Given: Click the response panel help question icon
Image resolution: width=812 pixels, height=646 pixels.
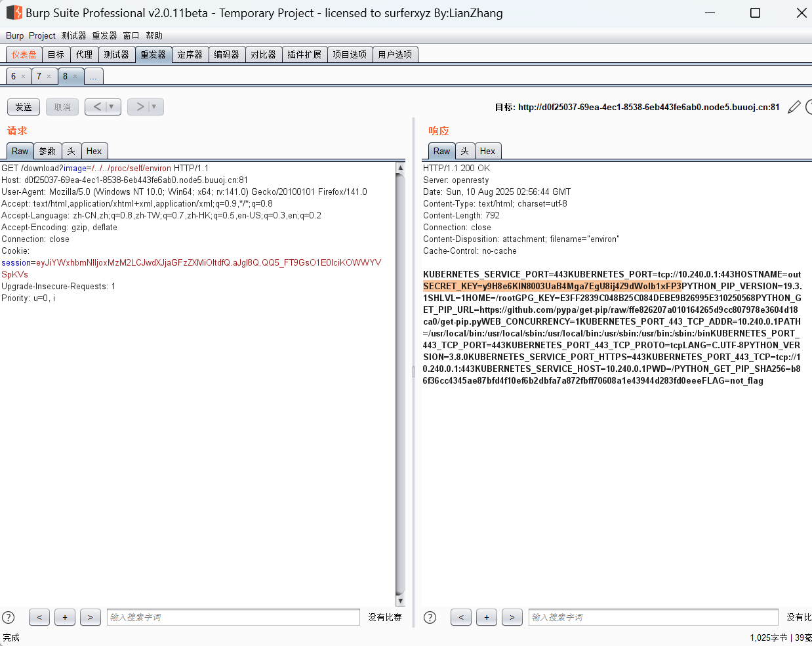Looking at the screenshot, I should coord(430,617).
